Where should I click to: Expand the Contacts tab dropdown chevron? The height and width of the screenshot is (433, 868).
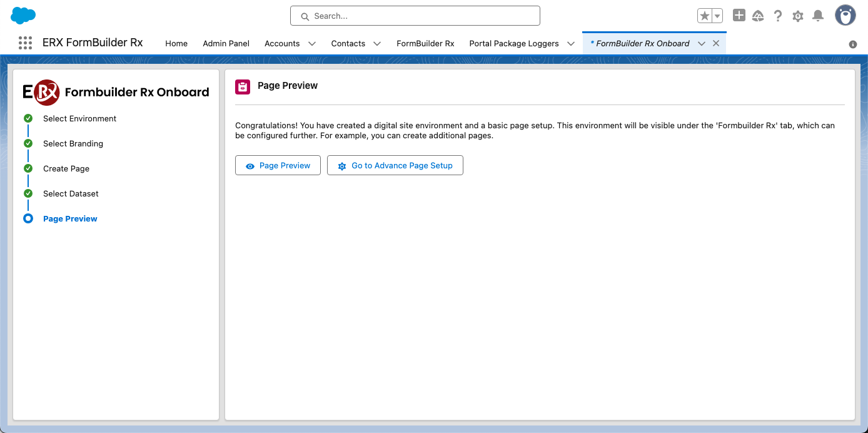pyautogui.click(x=377, y=44)
